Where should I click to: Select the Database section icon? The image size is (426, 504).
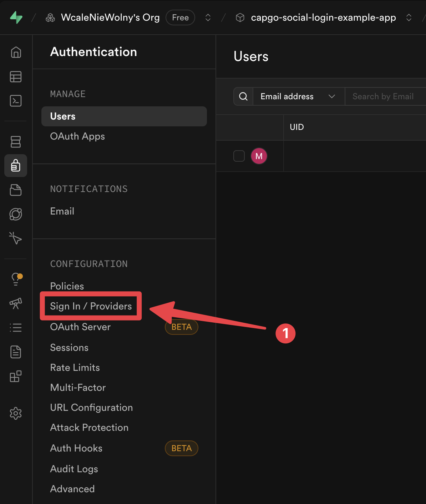[x=16, y=142]
